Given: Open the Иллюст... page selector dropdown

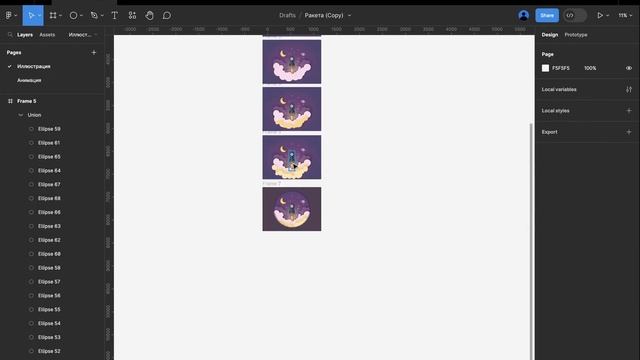Looking at the screenshot, I should click(x=83, y=35).
